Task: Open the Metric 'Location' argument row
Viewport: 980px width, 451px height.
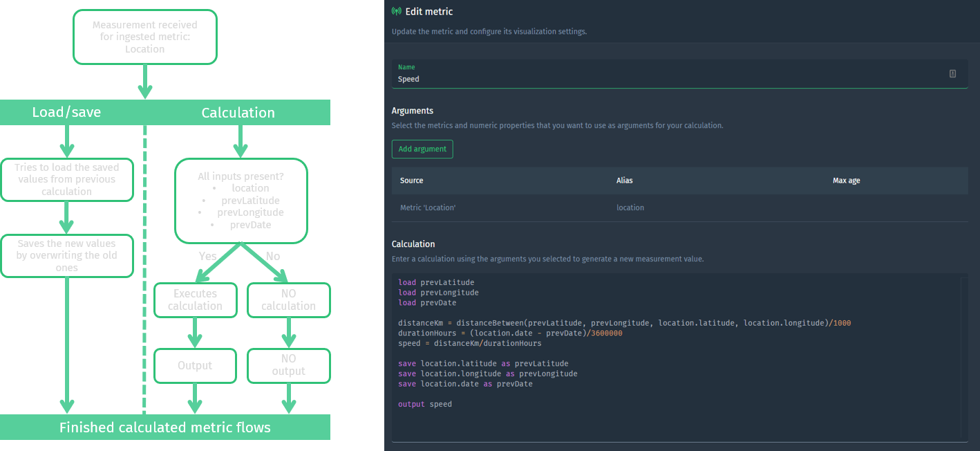Action: (x=428, y=208)
